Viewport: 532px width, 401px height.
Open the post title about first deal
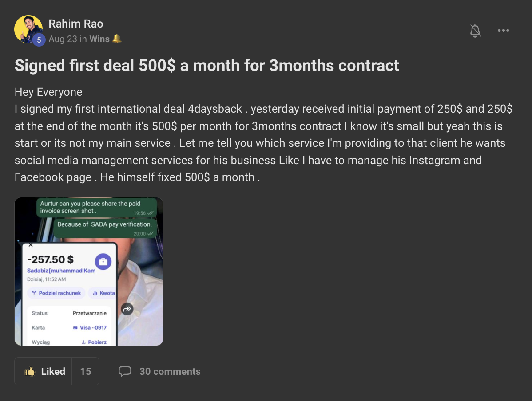(207, 65)
